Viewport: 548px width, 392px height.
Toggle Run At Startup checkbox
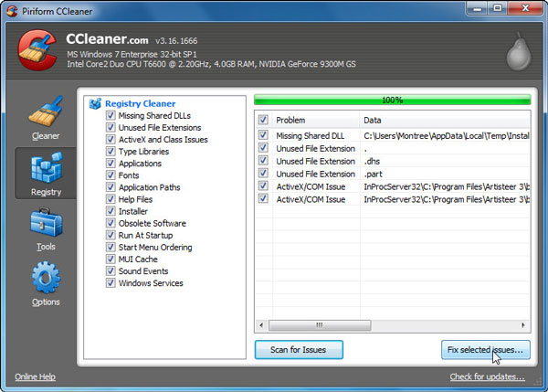pos(111,235)
